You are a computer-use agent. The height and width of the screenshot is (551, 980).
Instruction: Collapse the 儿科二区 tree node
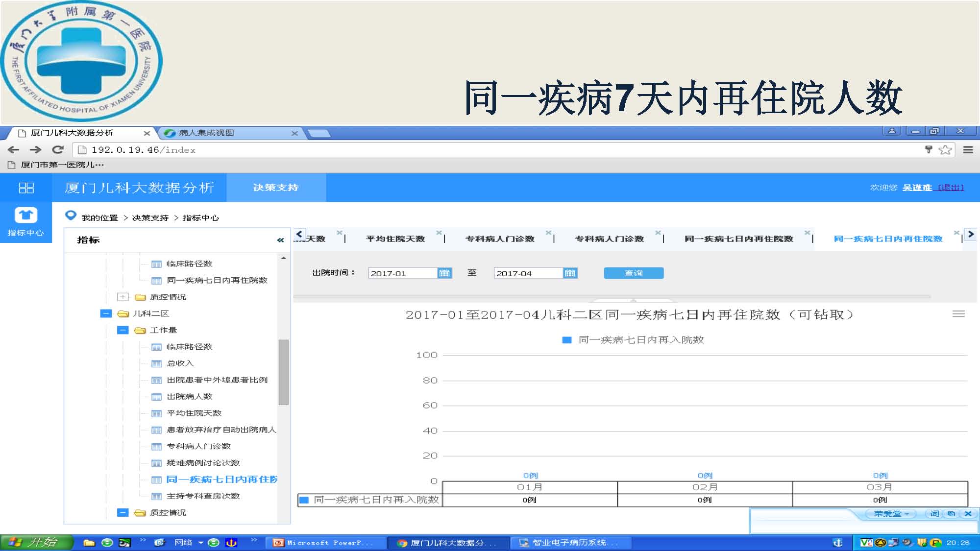[x=106, y=313]
